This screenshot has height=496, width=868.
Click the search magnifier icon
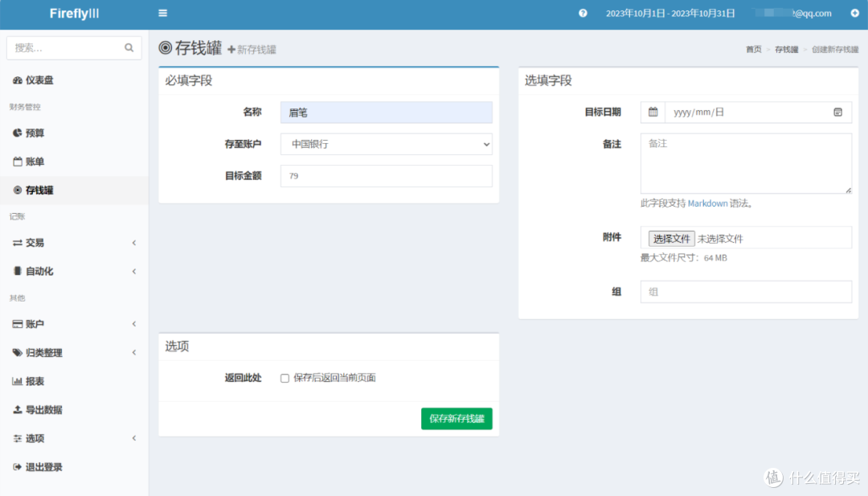(x=129, y=47)
